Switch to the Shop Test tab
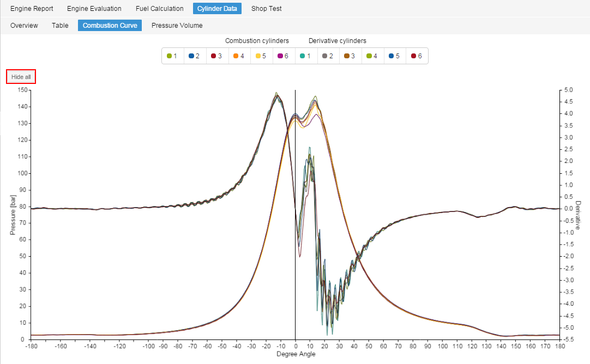Screen dimensions: 590x364 266,8
